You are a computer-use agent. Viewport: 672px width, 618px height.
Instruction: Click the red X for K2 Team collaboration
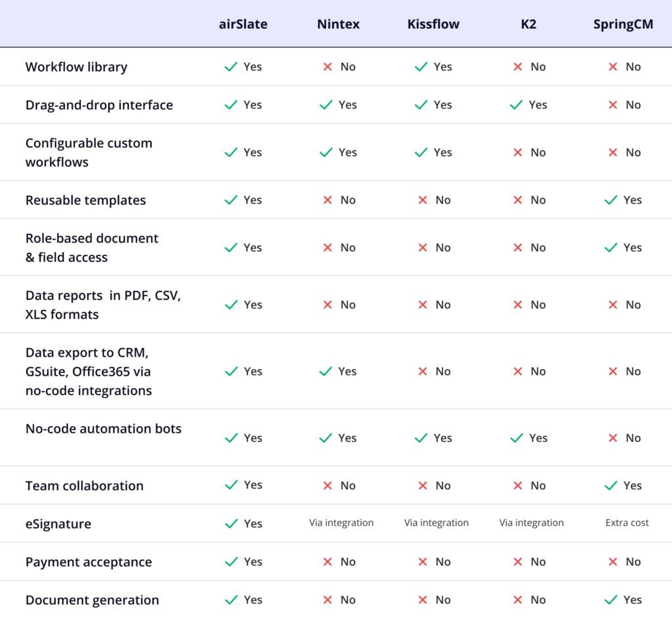pos(518,486)
